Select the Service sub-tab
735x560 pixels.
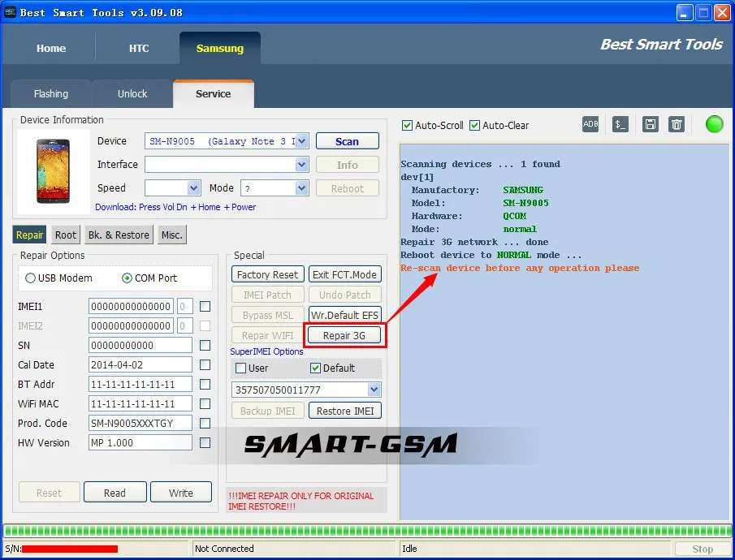coord(214,93)
